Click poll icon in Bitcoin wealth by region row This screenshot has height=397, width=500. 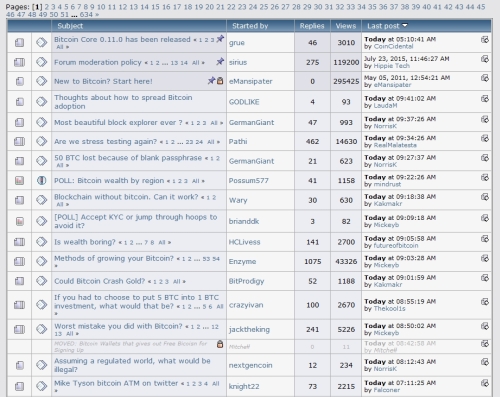click(x=20, y=181)
